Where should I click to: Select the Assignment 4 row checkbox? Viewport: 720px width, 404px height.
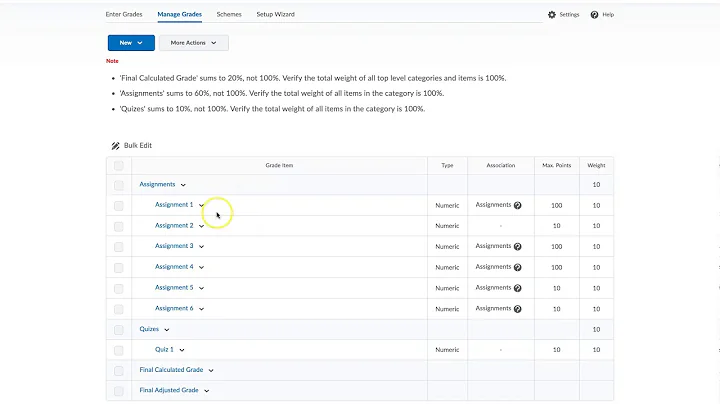[x=118, y=268]
